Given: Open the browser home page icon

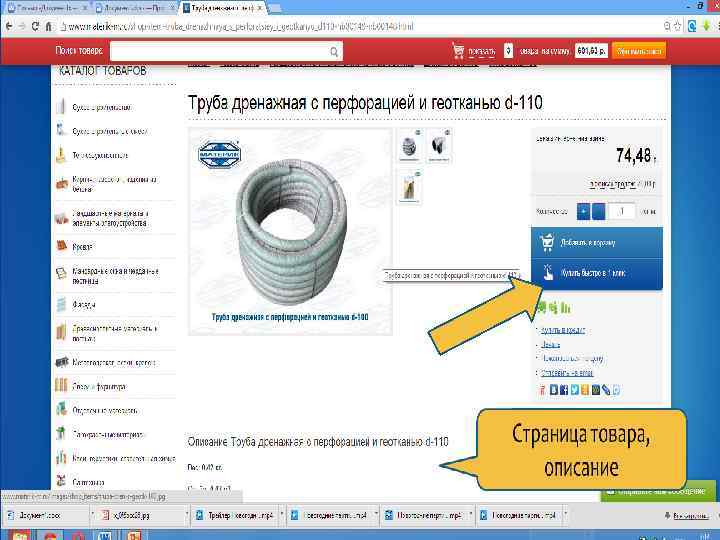Looking at the screenshot, I should pos(48,26).
